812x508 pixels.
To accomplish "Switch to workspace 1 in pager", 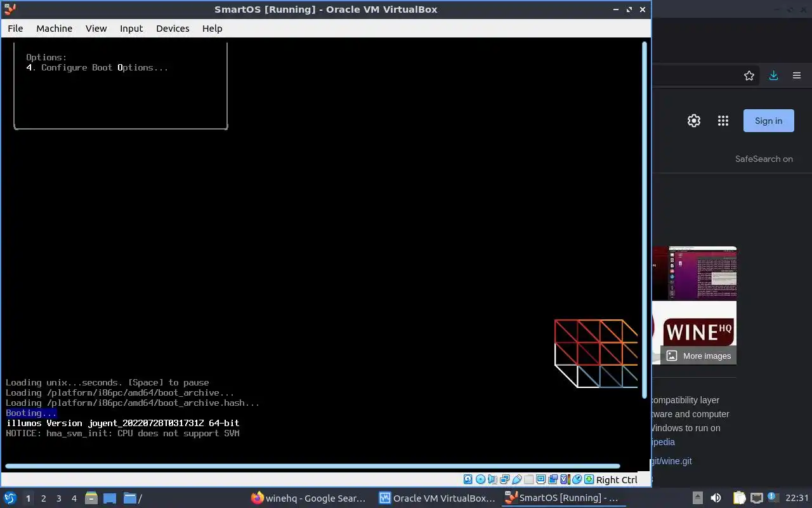I will (x=28, y=498).
